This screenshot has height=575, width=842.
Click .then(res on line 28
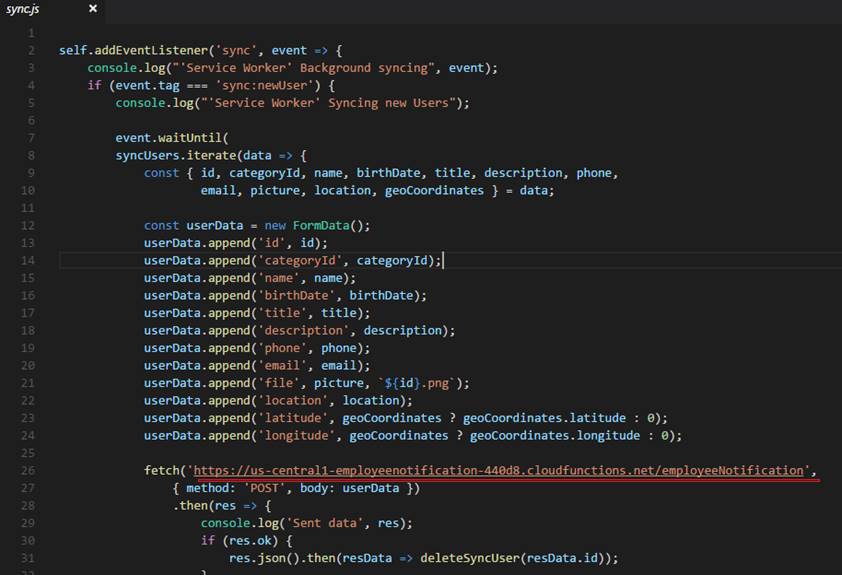204,506
